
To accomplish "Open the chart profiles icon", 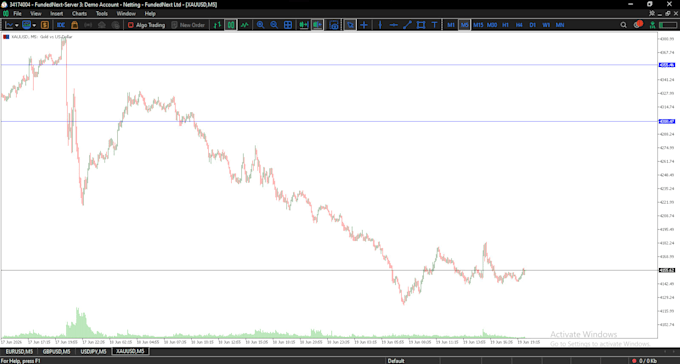I will (27, 25).
